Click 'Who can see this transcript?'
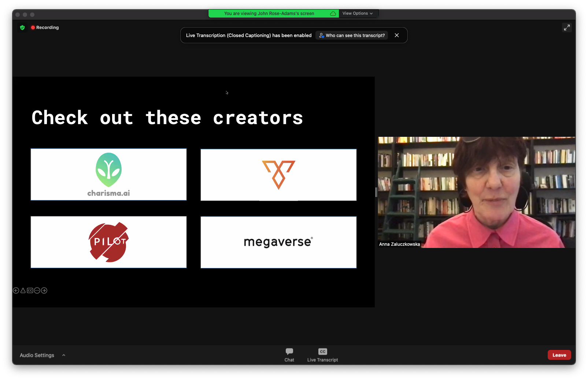Viewport: 588px width, 380px height. (352, 36)
